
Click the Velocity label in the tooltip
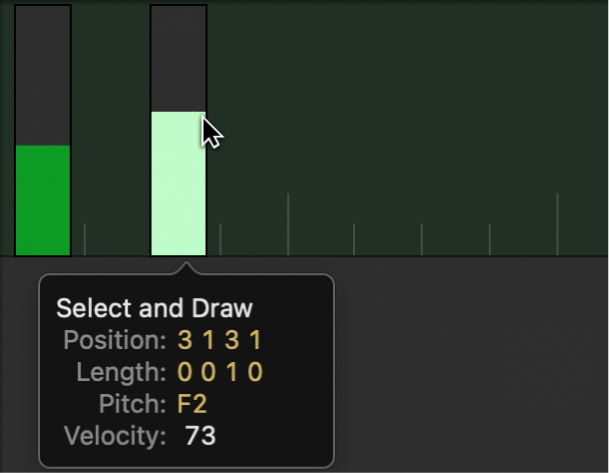point(115,436)
